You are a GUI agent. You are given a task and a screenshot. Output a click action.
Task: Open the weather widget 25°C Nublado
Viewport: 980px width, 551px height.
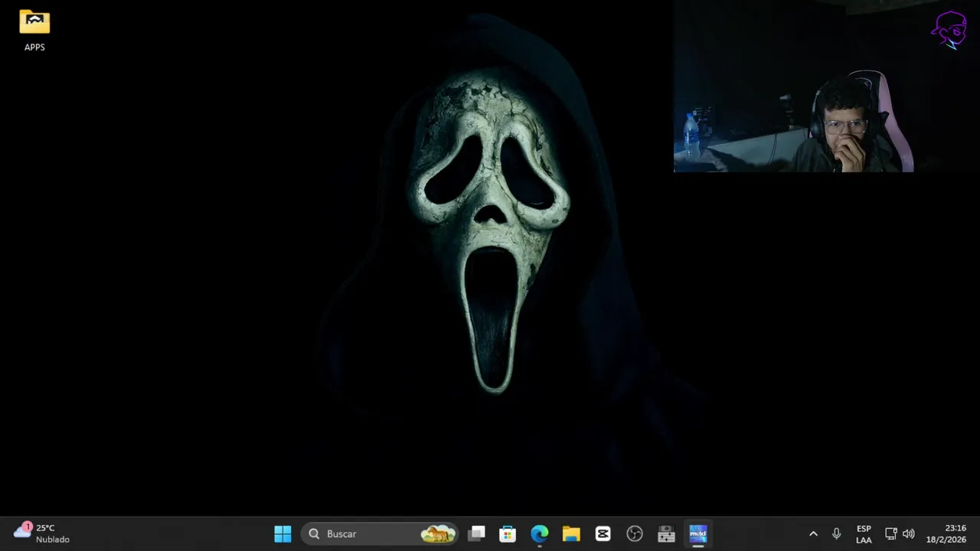[42, 533]
